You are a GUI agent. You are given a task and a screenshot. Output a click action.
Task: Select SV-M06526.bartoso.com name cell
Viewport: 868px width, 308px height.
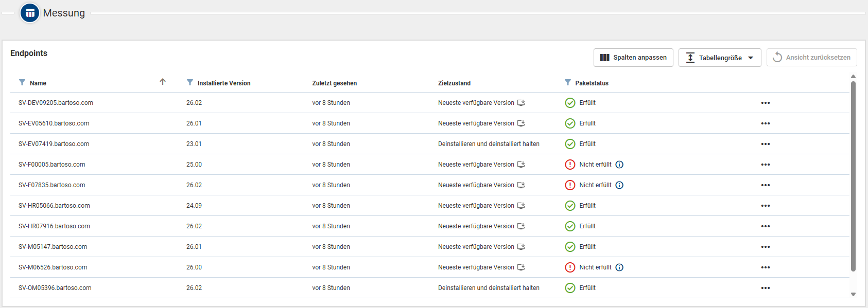click(53, 267)
